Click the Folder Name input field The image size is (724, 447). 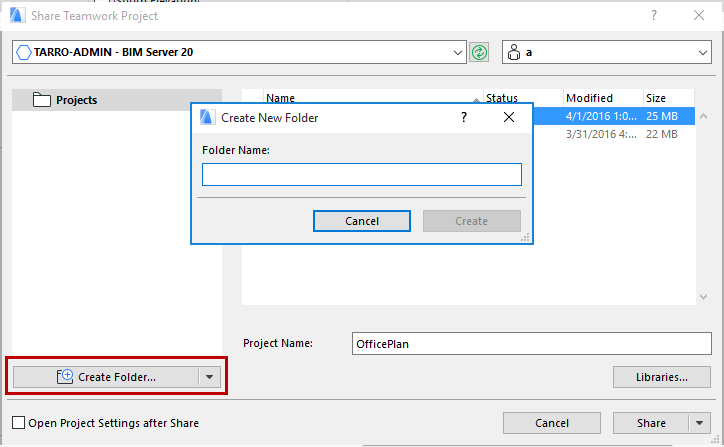362,175
